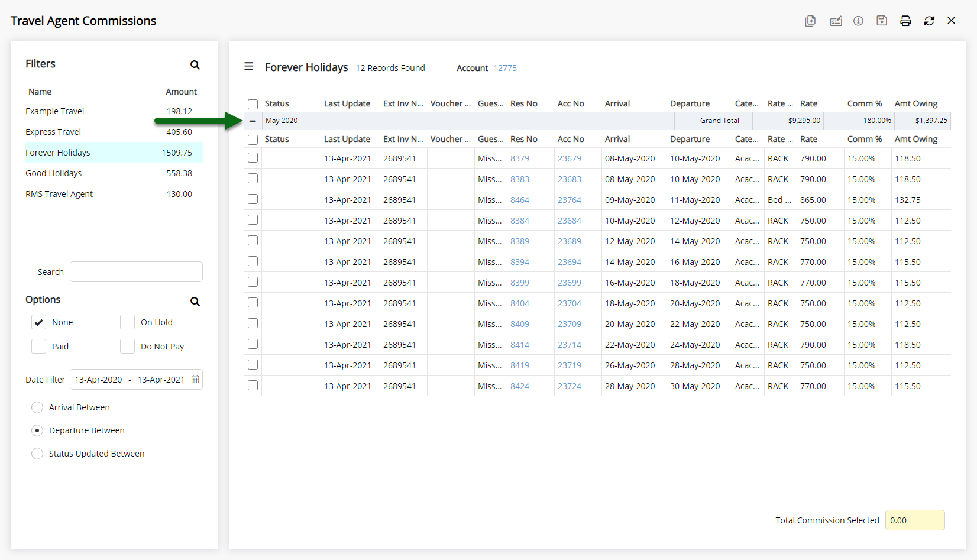
Task: Click the 180.00% grand total cell
Action: click(859, 121)
